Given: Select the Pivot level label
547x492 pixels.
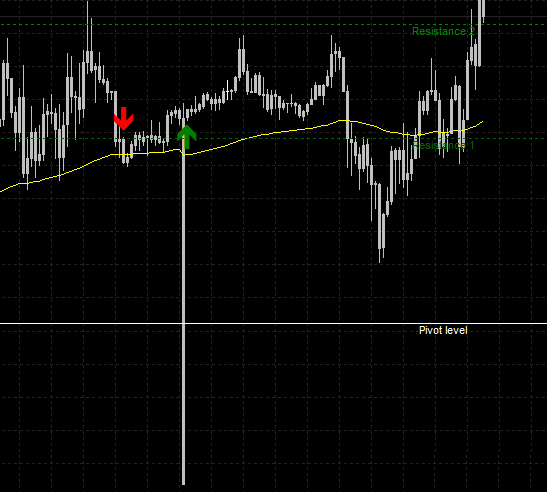Looking at the screenshot, I should (x=443, y=330).
